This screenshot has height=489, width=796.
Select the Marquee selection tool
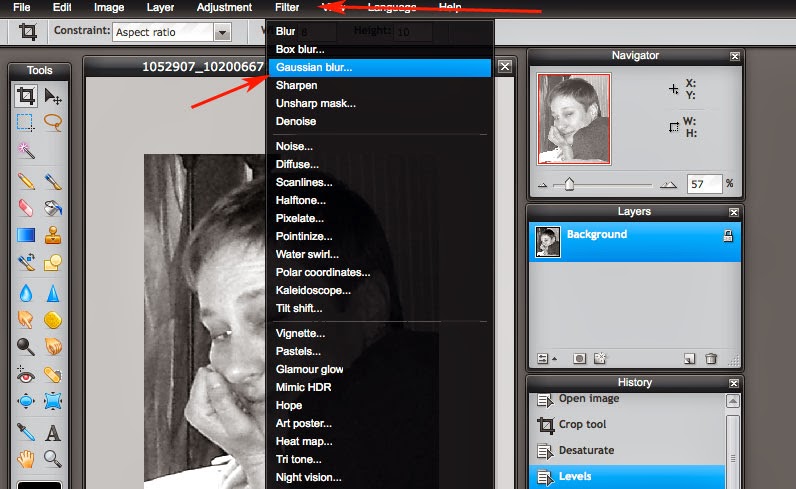tap(25, 123)
